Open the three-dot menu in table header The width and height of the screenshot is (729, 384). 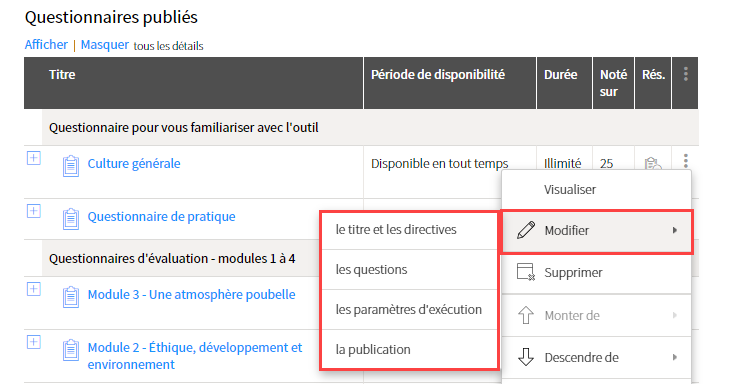click(685, 74)
